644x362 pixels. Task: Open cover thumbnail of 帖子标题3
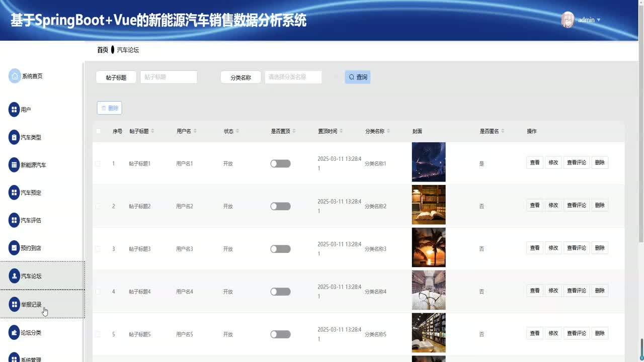[429, 247]
